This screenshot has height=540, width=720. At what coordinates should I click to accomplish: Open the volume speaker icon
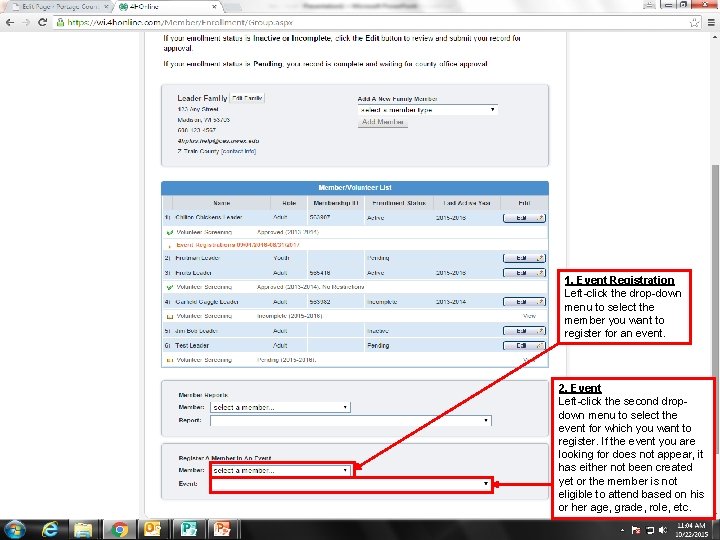coord(663,530)
